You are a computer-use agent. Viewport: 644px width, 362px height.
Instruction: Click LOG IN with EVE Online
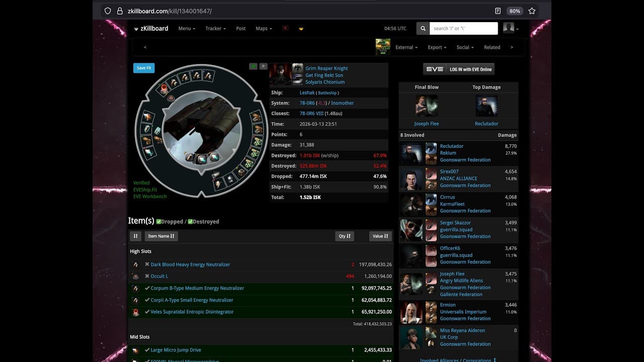pyautogui.click(x=459, y=69)
